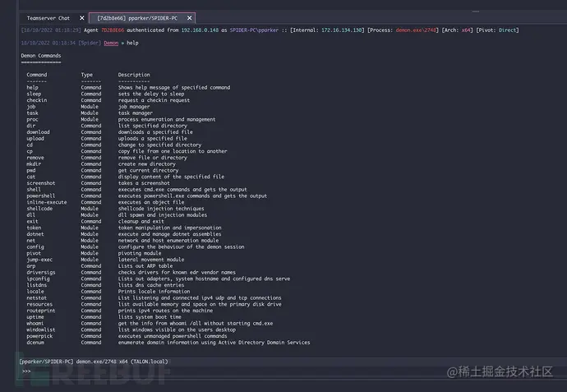The image size is (567, 392).
Task: Click the 'resources' command name
Action: click(39, 305)
